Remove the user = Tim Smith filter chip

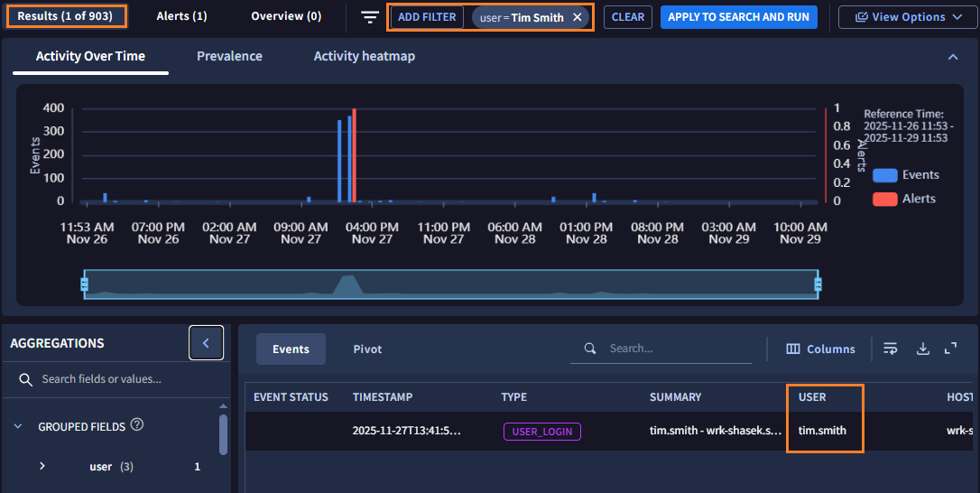pos(578,17)
